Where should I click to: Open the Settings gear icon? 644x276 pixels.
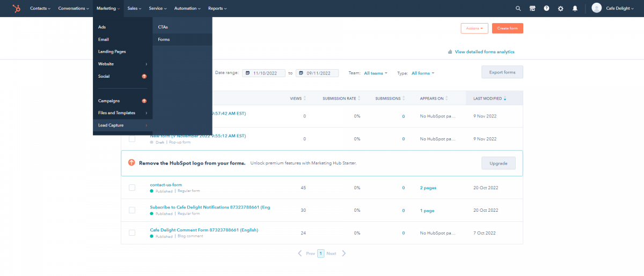pyautogui.click(x=561, y=9)
